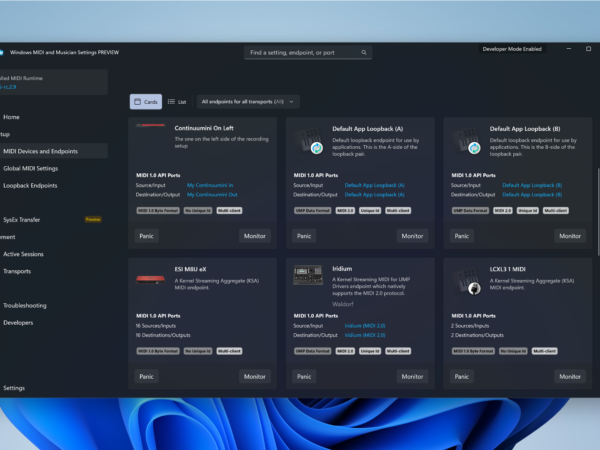Click Monitor on Iridium card

(x=412, y=377)
